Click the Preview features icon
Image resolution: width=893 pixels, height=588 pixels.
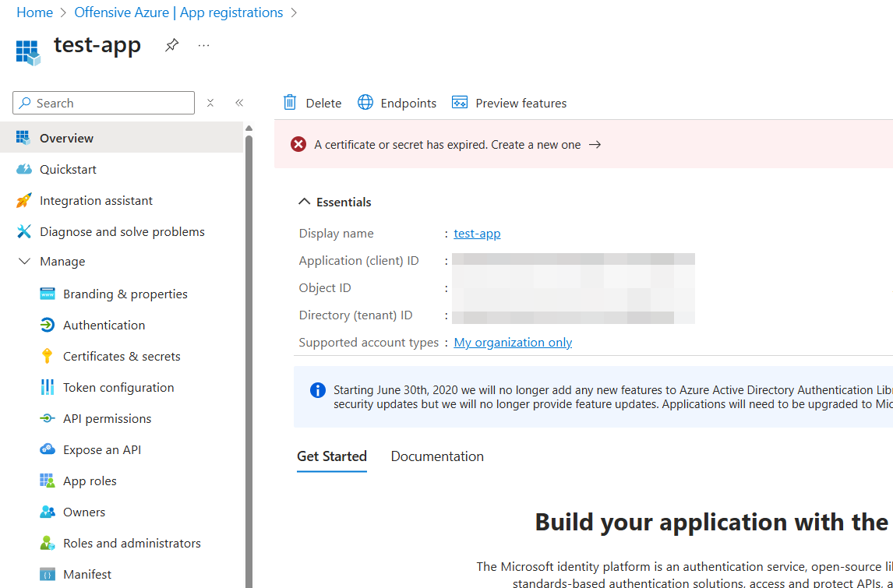(x=460, y=103)
